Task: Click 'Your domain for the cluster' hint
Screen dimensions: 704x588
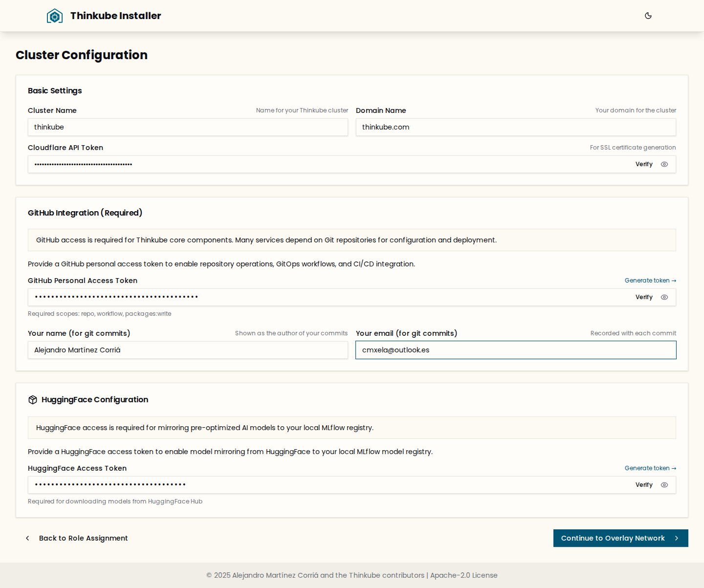Action: coord(636,110)
